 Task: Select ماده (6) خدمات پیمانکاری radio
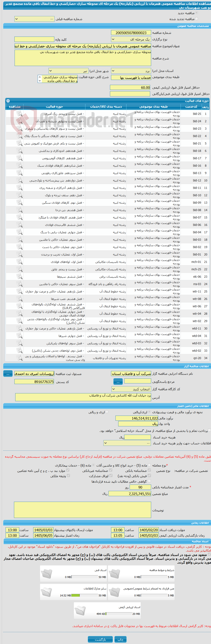(x=93, y=465)
